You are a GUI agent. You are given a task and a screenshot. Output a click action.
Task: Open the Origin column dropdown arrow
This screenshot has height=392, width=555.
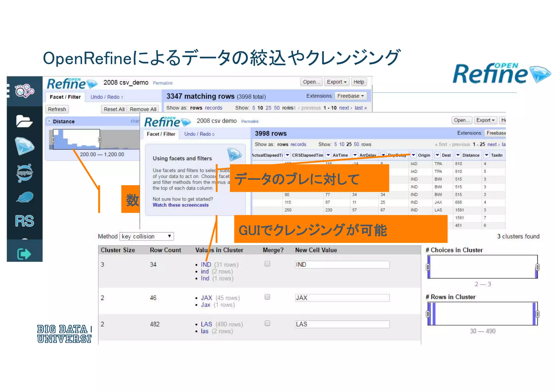[x=413, y=155]
